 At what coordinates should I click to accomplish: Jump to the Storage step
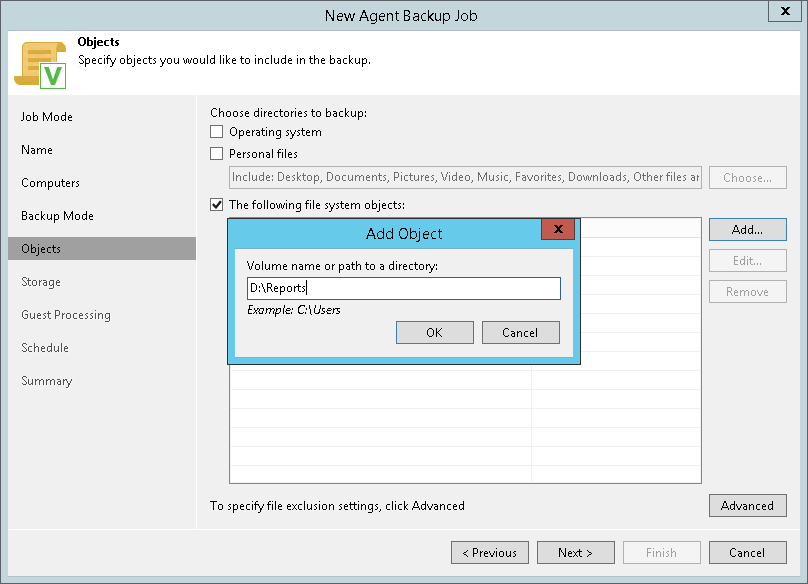click(x=41, y=282)
